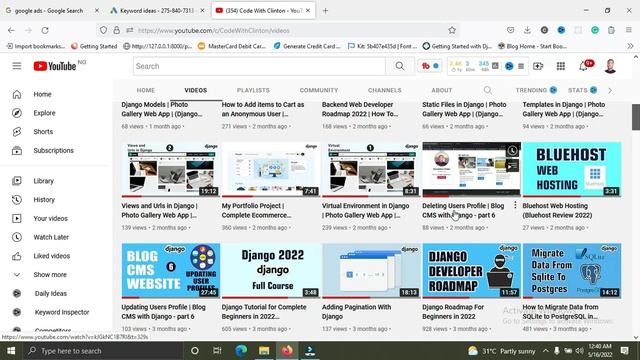This screenshot has width=640, height=360.
Task: Open the Explore compass icon
Action: point(17,113)
